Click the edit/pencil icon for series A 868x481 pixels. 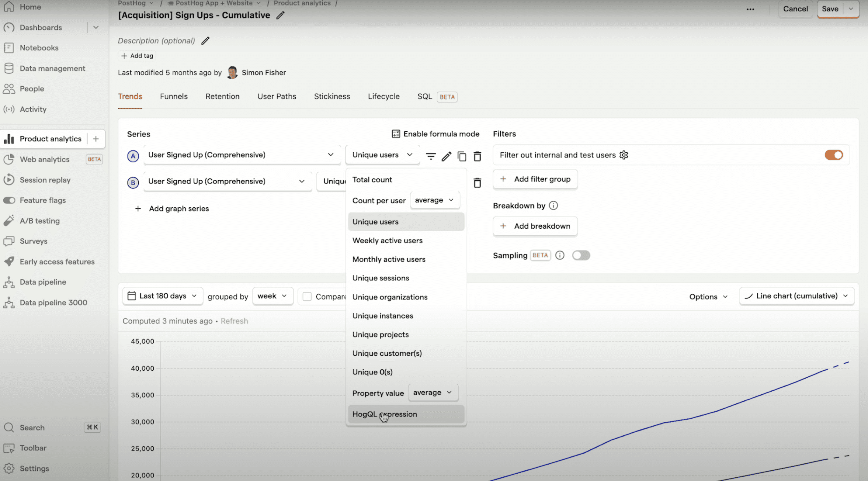point(447,155)
